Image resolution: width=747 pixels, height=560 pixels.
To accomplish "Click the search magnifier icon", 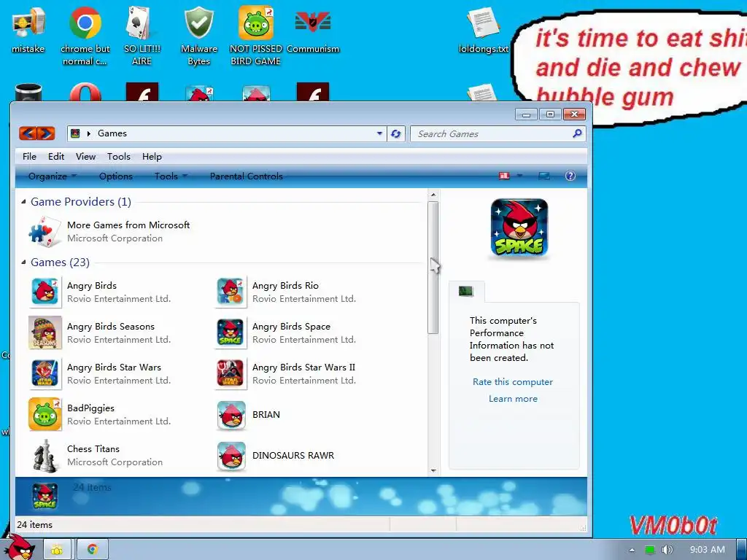I will tap(577, 134).
